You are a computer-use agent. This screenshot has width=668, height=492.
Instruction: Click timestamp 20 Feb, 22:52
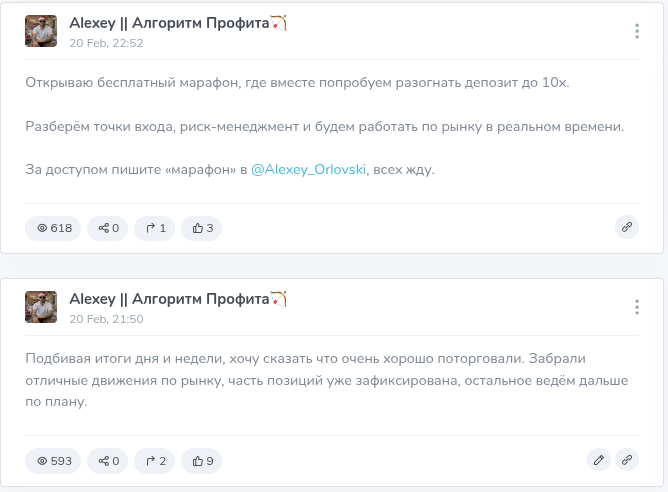(x=107, y=43)
